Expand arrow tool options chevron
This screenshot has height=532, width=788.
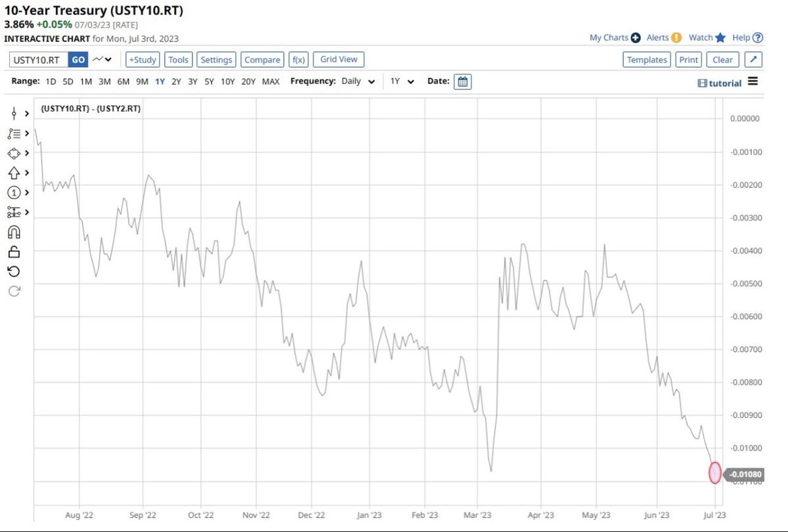(x=27, y=173)
